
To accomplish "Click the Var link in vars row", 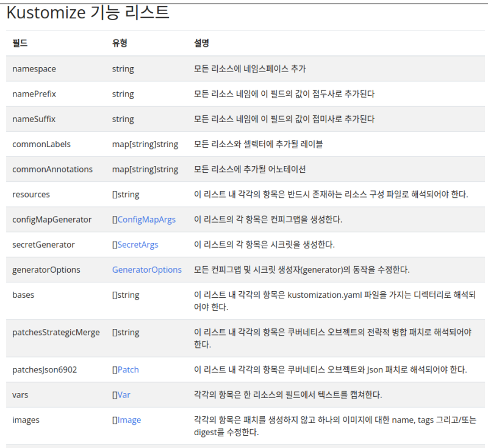I will 124,395.
